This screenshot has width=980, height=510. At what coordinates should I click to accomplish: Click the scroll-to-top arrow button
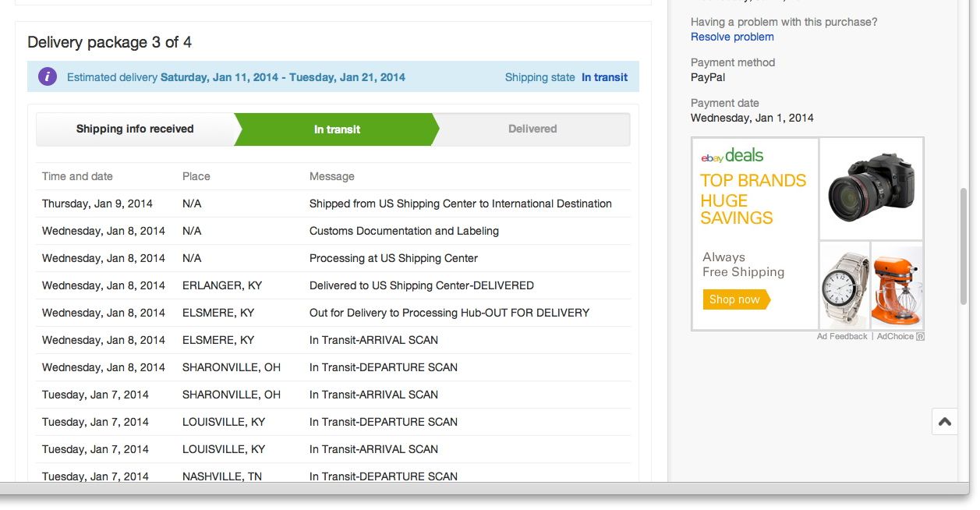click(x=944, y=422)
